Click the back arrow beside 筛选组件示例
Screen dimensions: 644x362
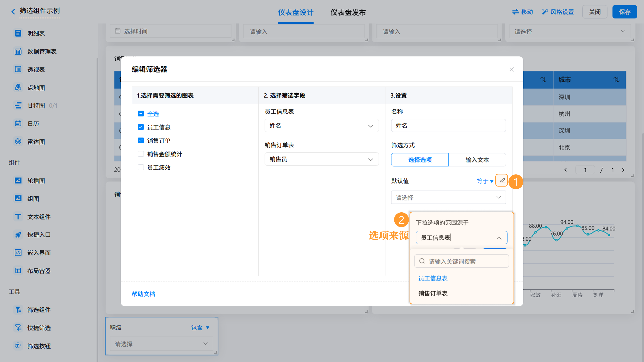13,12
